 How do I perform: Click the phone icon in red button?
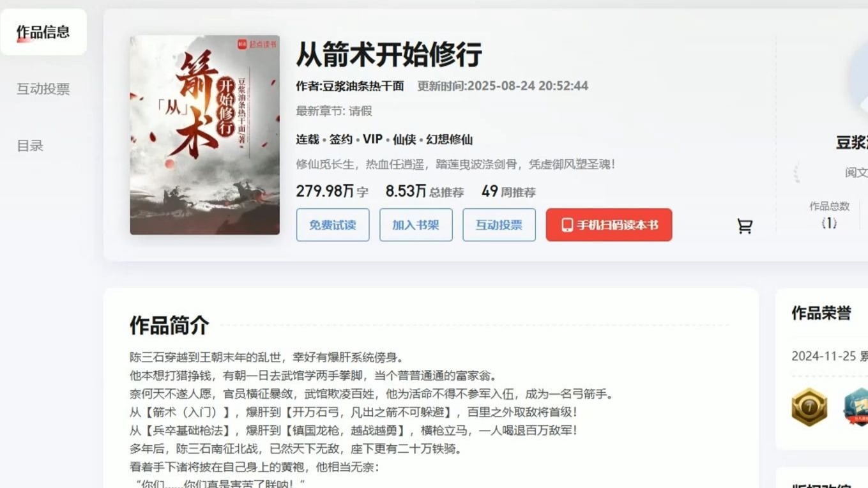coord(567,225)
